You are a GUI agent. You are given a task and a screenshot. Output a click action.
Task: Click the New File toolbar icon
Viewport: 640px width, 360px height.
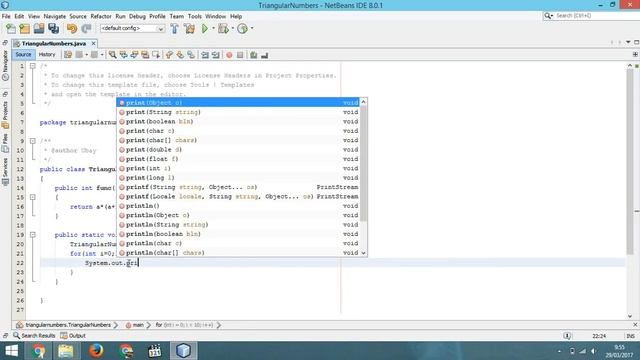pos(11,29)
